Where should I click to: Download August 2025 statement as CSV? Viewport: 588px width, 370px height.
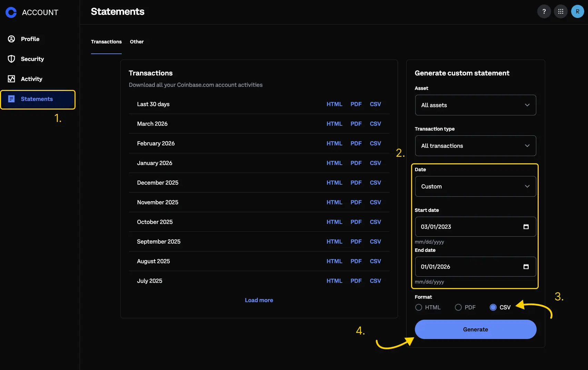coord(375,261)
